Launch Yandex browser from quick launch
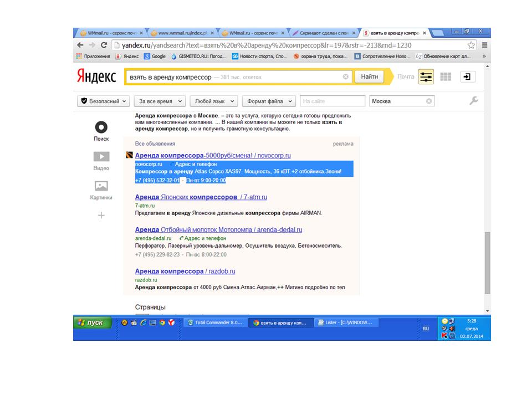 point(172,323)
